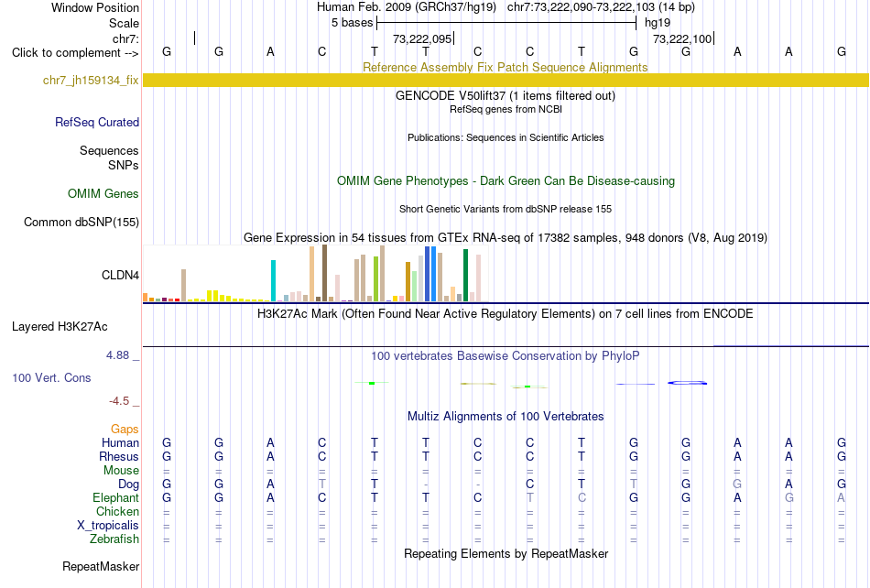The image size is (870, 588).
Task: Click 'Multiz Alignments of 100 Vertebrates' title
Action: [x=506, y=416]
